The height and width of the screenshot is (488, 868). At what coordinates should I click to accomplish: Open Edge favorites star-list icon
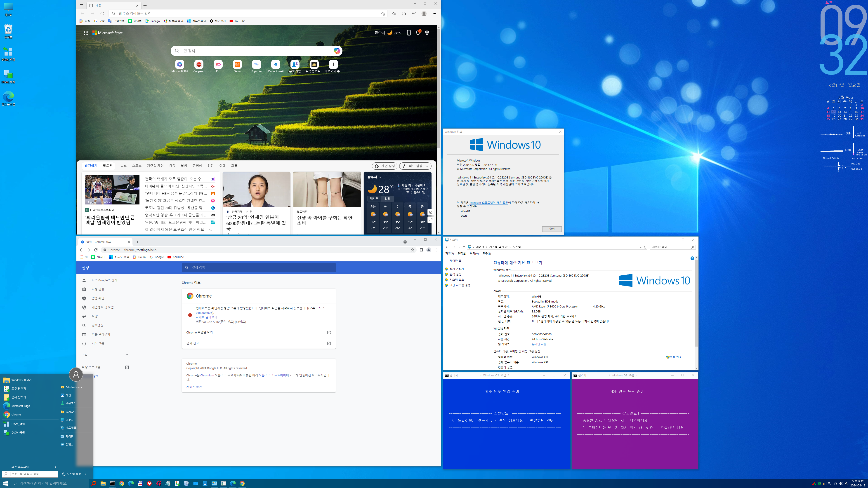point(394,14)
